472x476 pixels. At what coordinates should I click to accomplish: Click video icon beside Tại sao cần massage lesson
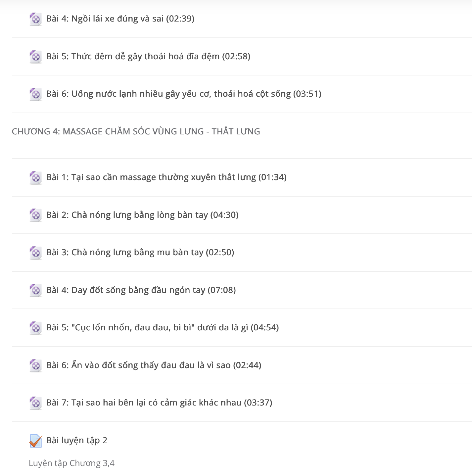[x=35, y=178]
